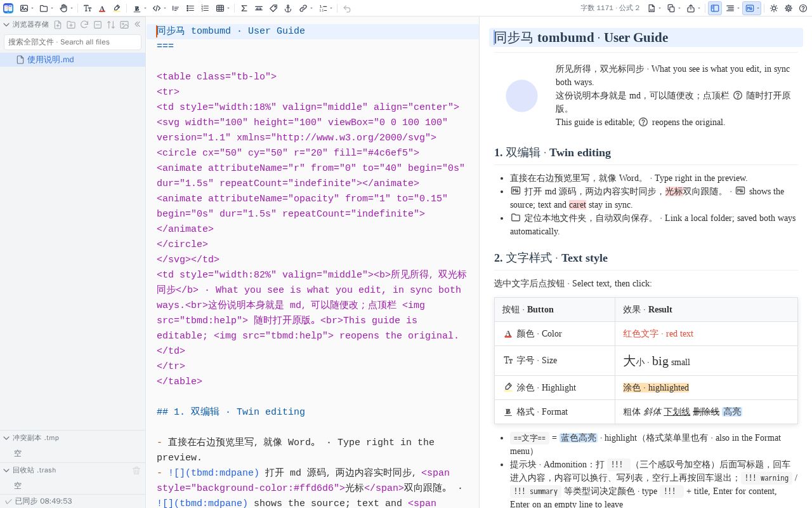Click the search all files input
The height and width of the screenshot is (508, 812).
click(x=72, y=42)
